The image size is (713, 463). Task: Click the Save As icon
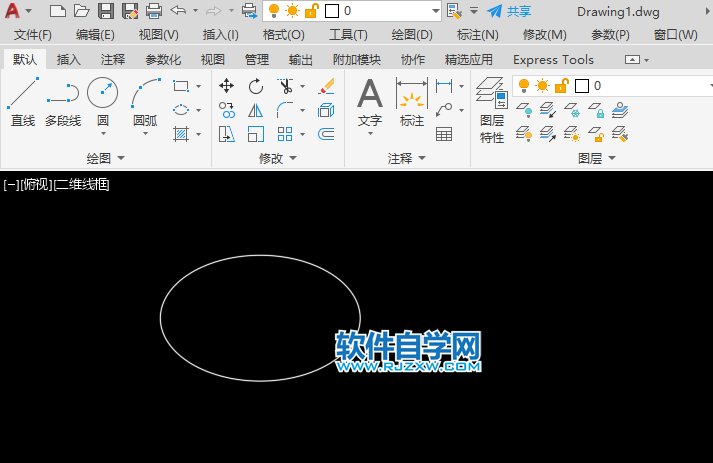click(x=131, y=11)
